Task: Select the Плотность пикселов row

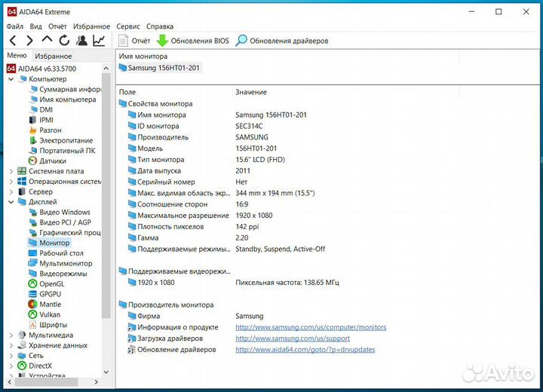Action: coord(194,227)
